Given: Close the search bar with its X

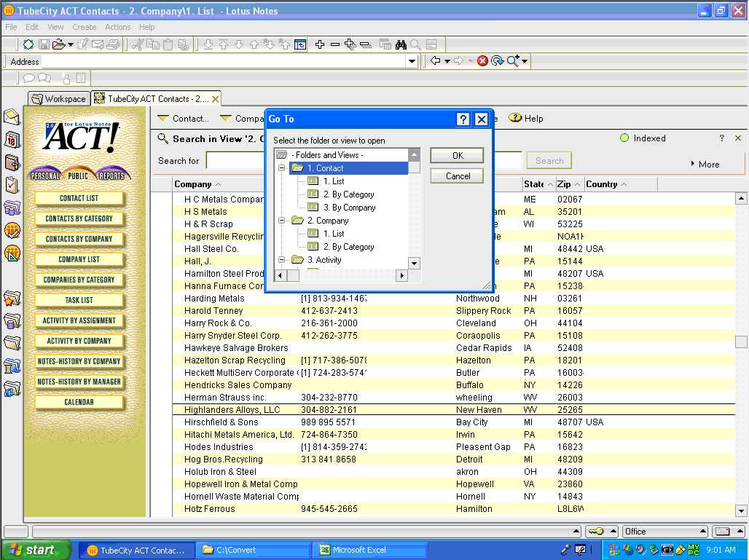Looking at the screenshot, I should [x=738, y=138].
